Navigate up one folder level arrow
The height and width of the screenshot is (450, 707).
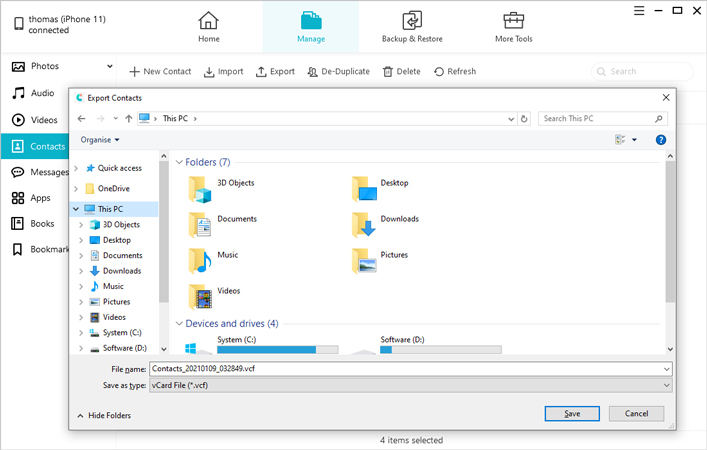tap(125, 119)
